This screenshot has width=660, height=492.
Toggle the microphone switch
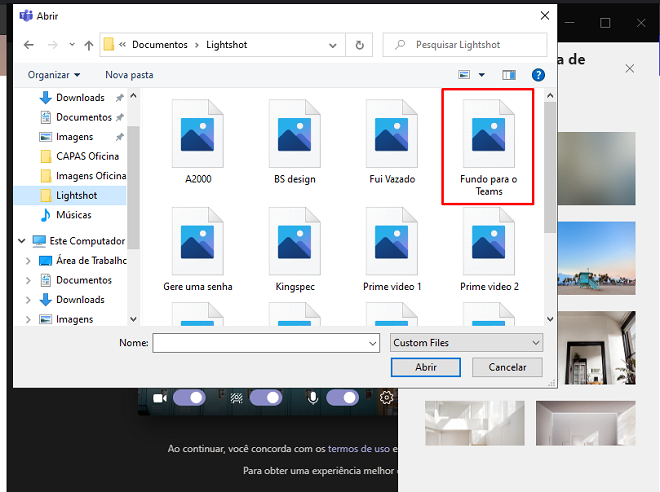[x=341, y=398]
